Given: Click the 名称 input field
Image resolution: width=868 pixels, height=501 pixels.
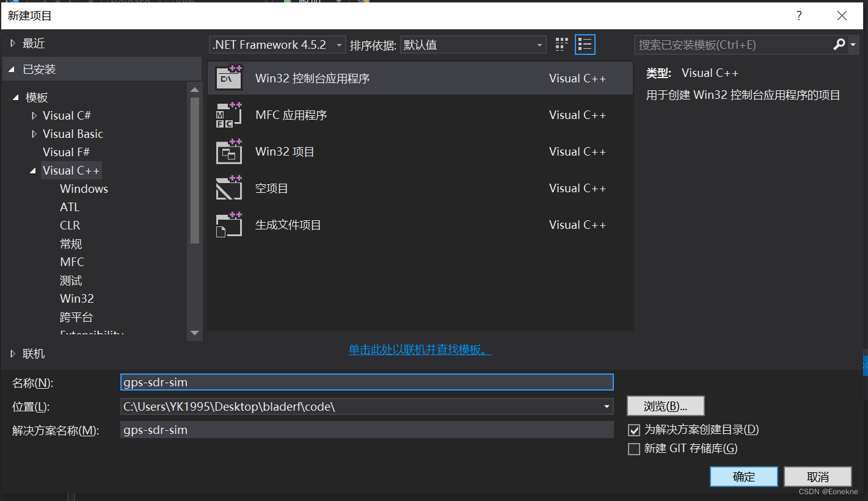Looking at the screenshot, I should point(367,382).
